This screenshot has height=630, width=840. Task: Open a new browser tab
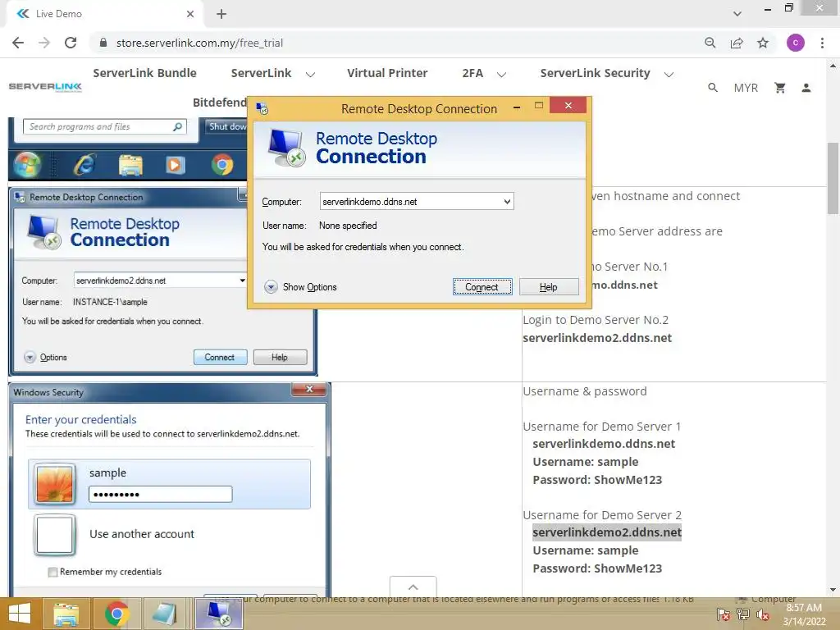(x=221, y=14)
